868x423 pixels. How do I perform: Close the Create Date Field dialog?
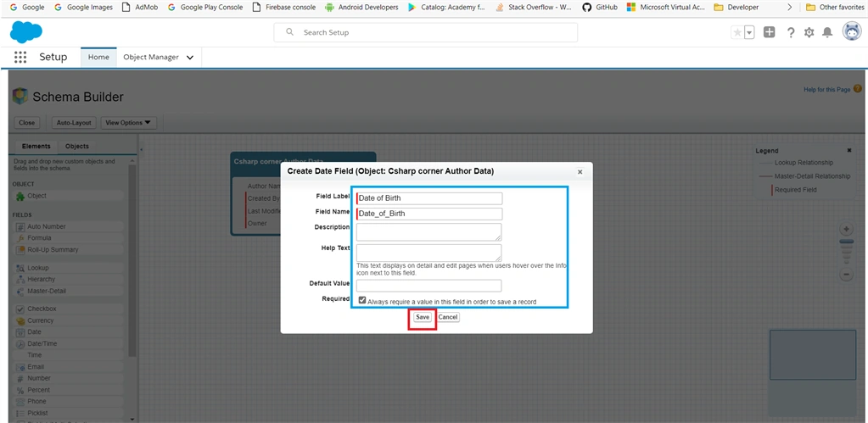[x=580, y=172]
